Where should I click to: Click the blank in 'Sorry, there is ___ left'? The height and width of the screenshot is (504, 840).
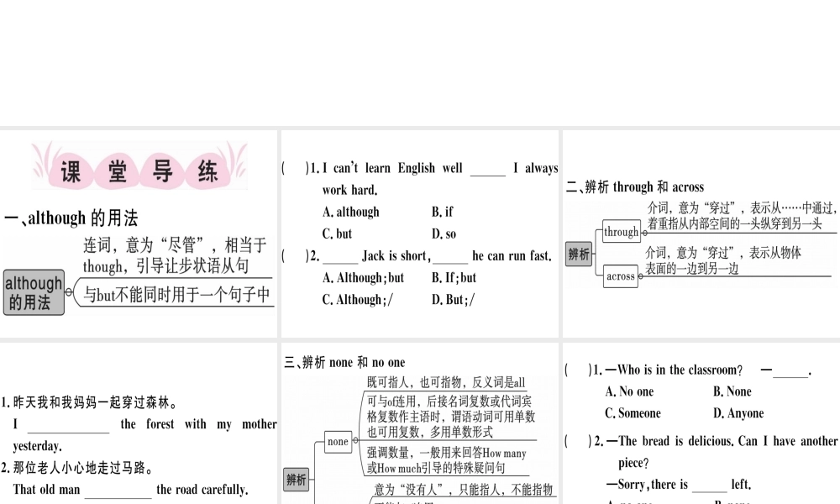[709, 486]
